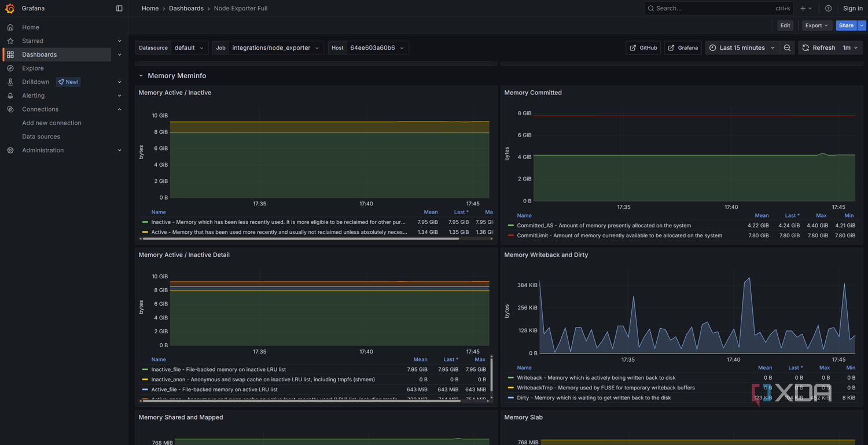Sort Memory Committed legend by Mean
Image resolution: width=868 pixels, height=445 pixels.
[x=762, y=215]
